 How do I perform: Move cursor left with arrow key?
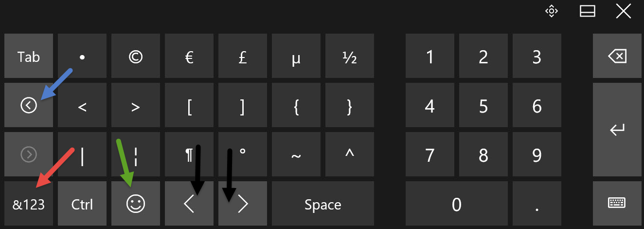(189, 204)
